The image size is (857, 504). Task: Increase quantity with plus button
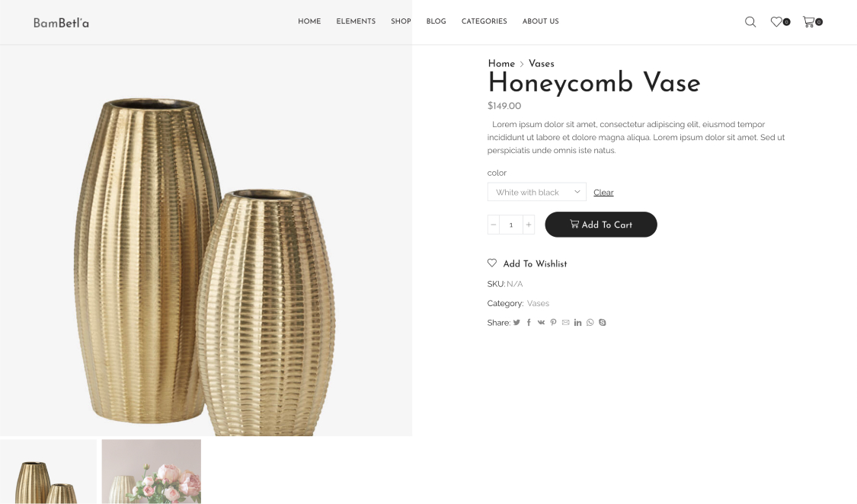click(529, 225)
